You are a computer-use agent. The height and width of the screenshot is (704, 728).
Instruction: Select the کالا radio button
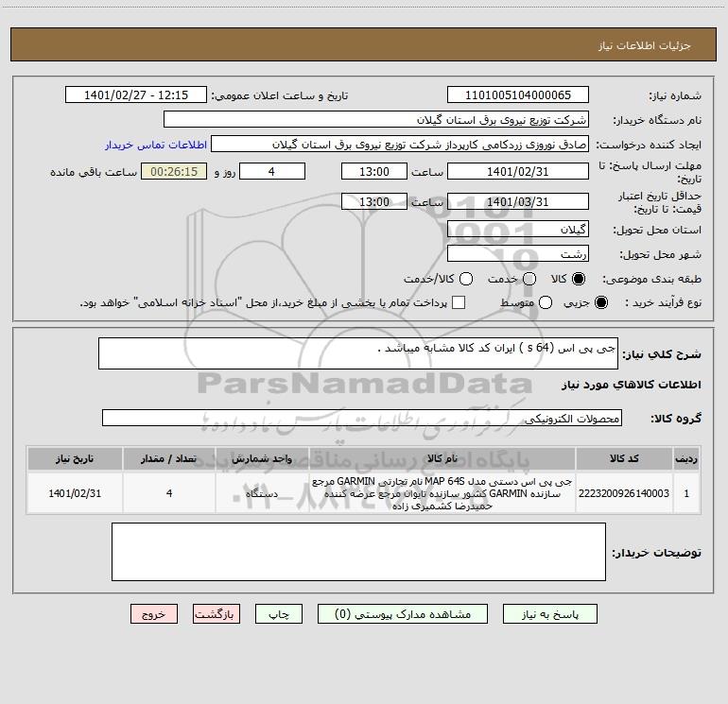click(579, 279)
